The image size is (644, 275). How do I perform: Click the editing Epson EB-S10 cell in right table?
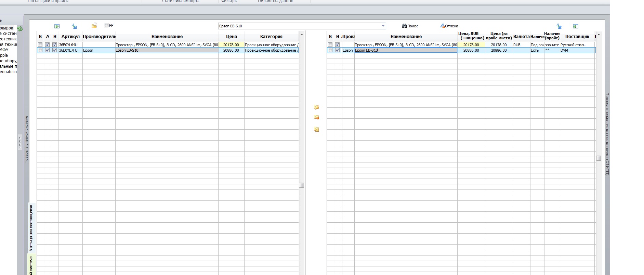point(406,50)
